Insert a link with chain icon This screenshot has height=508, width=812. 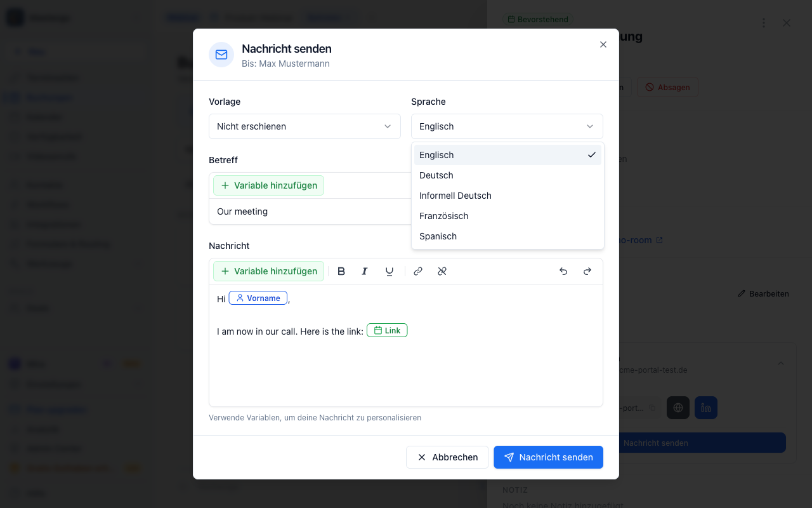[418, 271]
